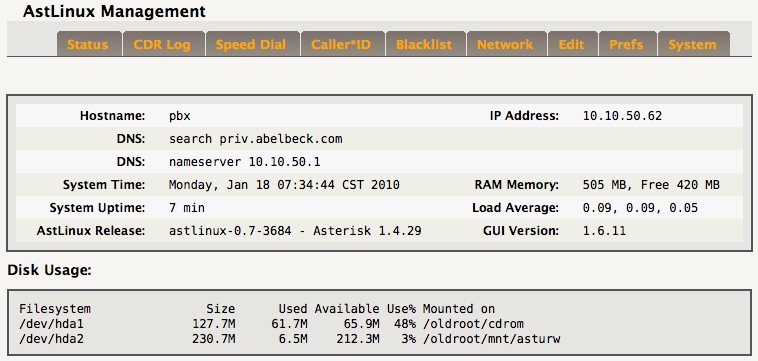
Task: Click the 'RAM Memory:' label
Action: [517, 185]
